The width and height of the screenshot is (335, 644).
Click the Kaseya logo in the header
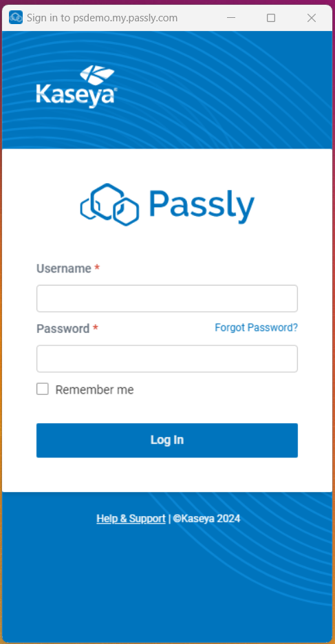click(x=77, y=86)
